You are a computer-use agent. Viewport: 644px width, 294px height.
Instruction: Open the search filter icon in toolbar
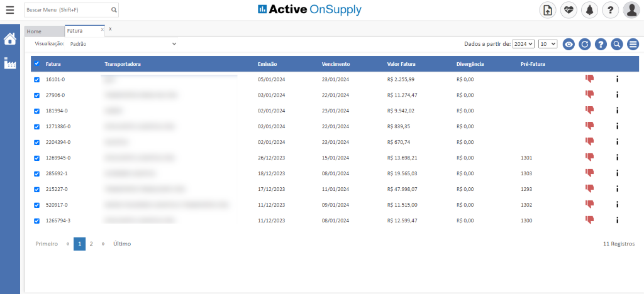[x=616, y=44]
